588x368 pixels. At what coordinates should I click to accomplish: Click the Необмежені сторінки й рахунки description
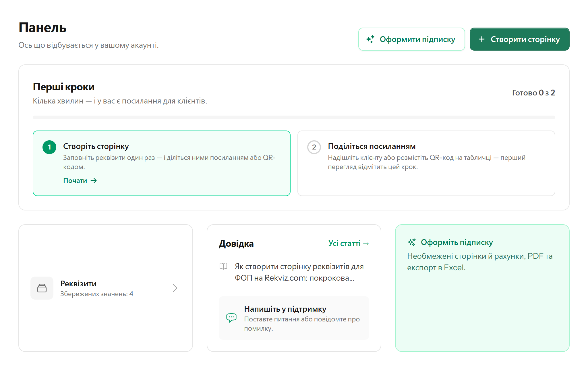coord(480,262)
